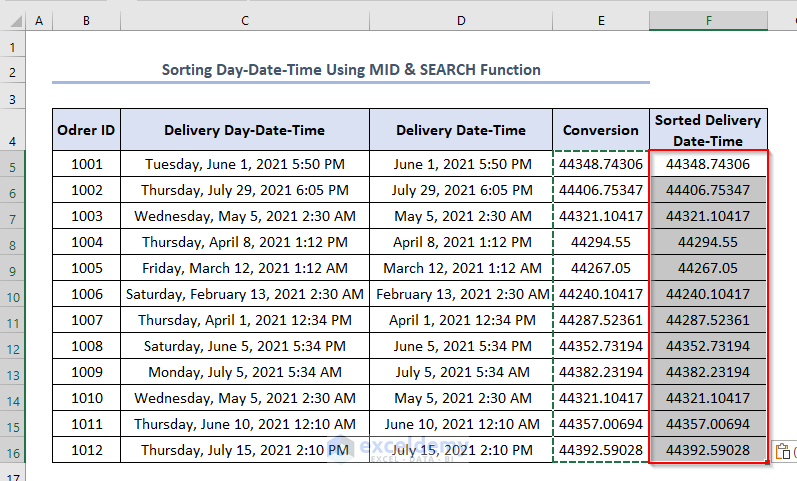Select row 16 header

(12, 450)
